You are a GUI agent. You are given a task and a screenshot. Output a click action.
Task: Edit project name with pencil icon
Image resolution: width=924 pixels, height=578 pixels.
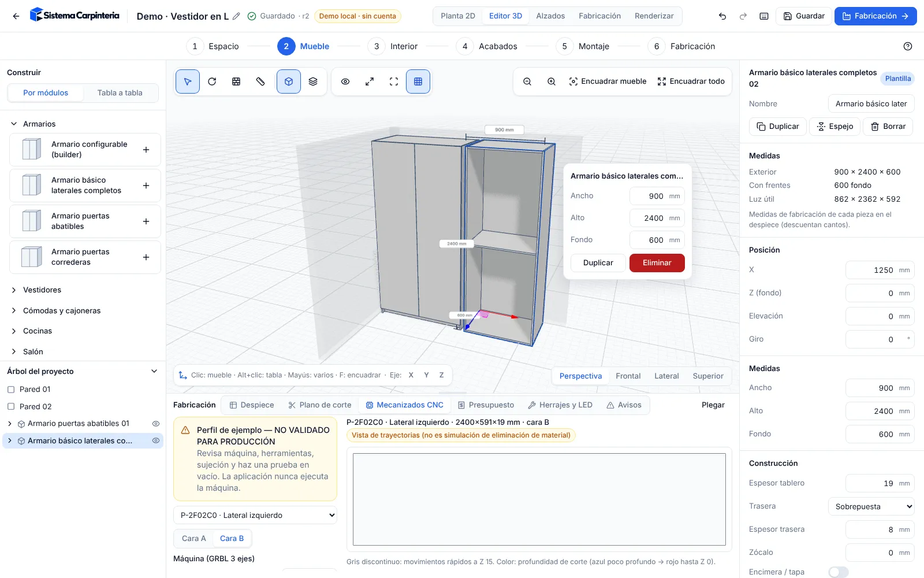236,16
